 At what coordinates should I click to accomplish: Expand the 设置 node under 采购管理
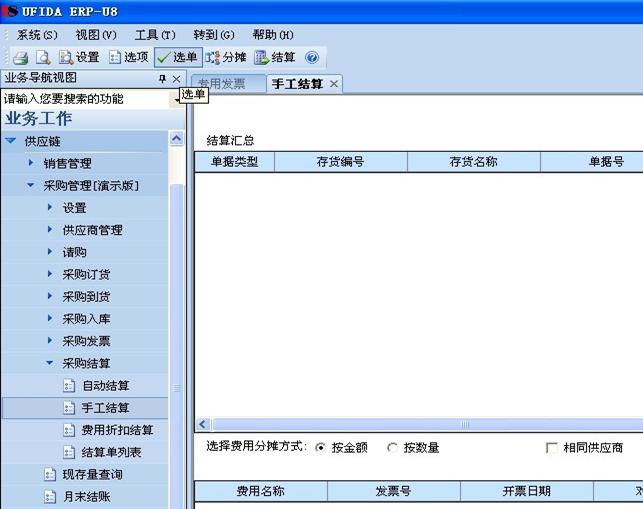tap(50, 208)
